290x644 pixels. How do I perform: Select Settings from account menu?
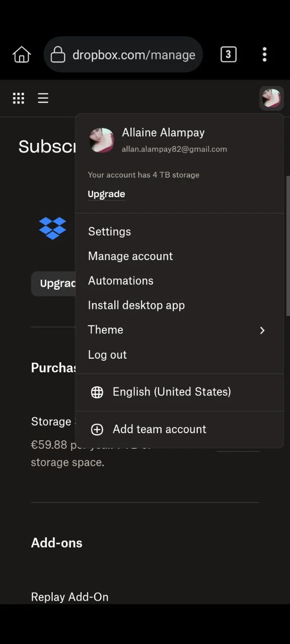pyautogui.click(x=109, y=231)
